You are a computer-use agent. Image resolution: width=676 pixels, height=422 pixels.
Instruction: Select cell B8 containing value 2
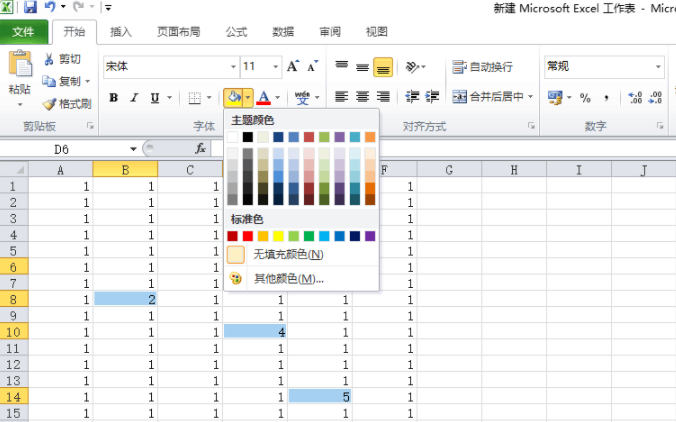(x=125, y=299)
